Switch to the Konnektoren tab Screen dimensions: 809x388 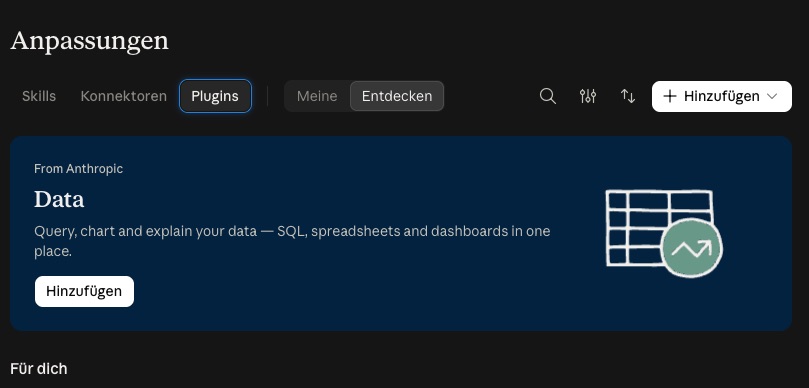pos(124,96)
